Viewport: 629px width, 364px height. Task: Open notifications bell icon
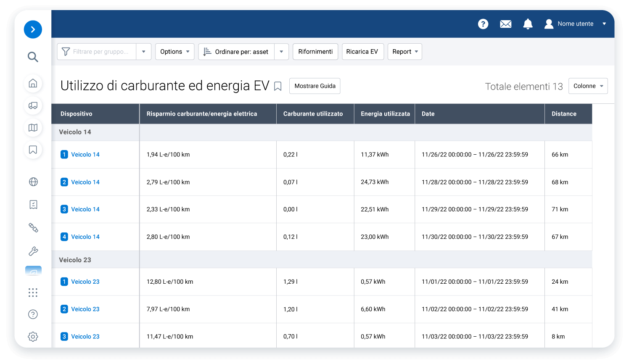tap(528, 24)
